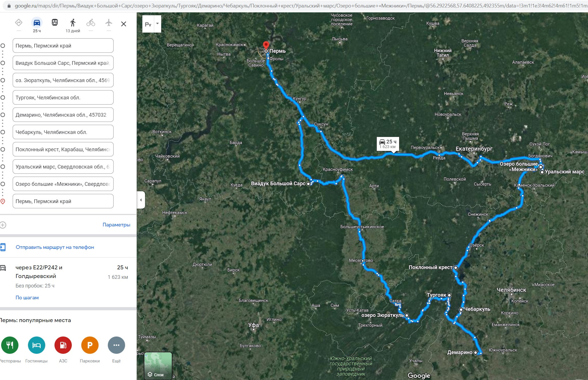This screenshot has height=380, width=588.
Task: Add another destination plus icon
Action: (x=3, y=225)
